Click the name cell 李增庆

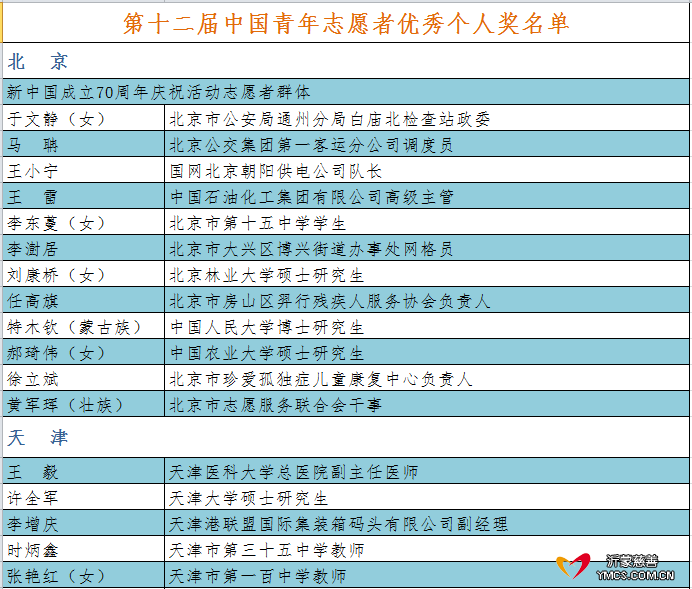(84, 523)
